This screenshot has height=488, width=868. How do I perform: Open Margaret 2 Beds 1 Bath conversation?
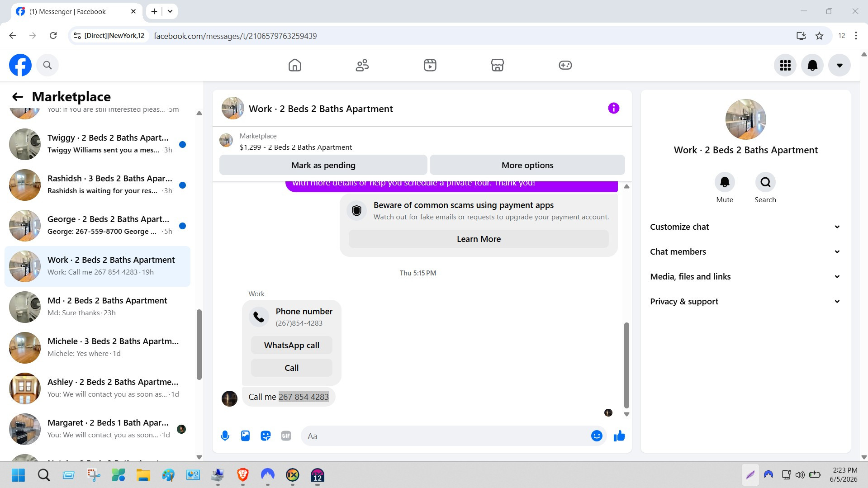[x=97, y=429]
